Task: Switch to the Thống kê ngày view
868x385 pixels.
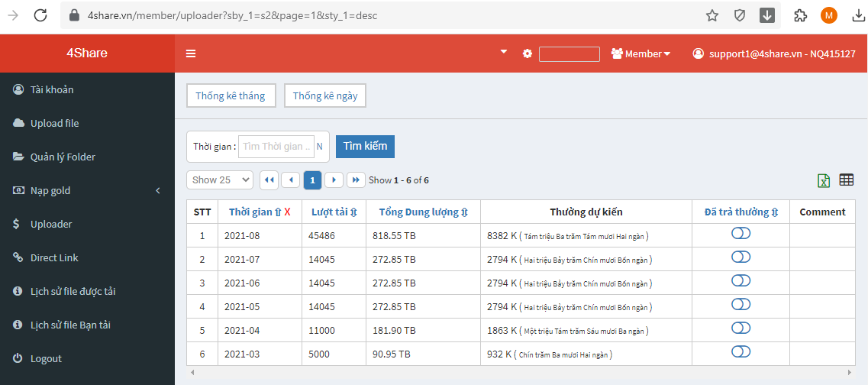Action: (x=325, y=95)
